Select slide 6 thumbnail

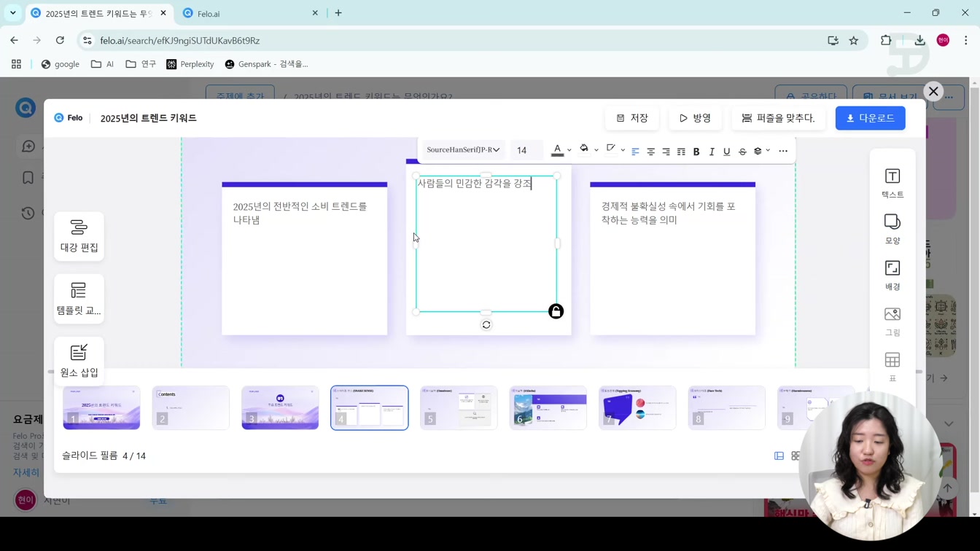coord(548,407)
